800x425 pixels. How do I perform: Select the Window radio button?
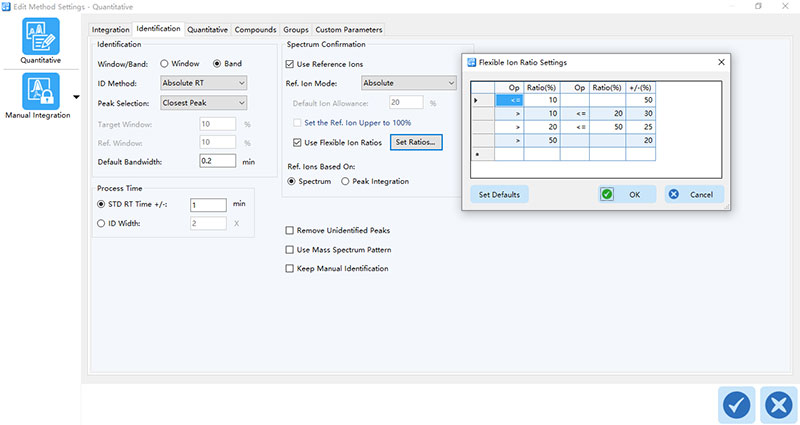click(166, 64)
